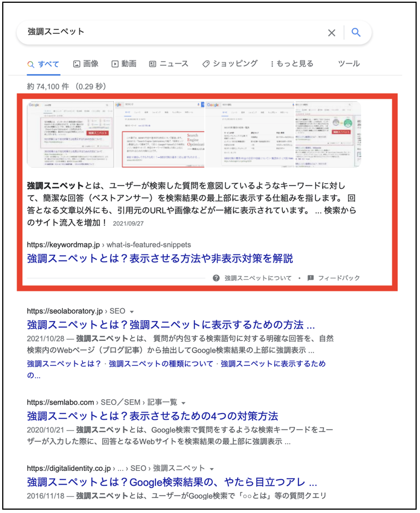Expand the もっと見る more menu
The width and height of the screenshot is (420, 513).
pyautogui.click(x=292, y=64)
